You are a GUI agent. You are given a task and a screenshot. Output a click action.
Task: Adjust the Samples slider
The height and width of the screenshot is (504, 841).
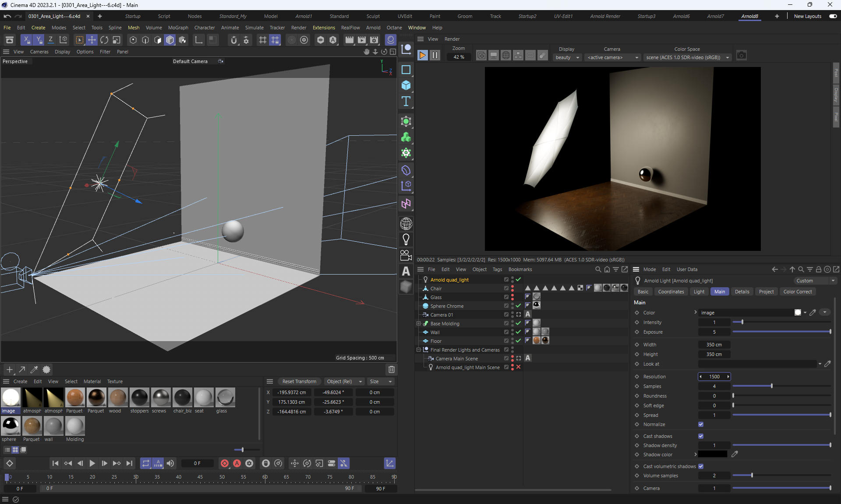771,386
